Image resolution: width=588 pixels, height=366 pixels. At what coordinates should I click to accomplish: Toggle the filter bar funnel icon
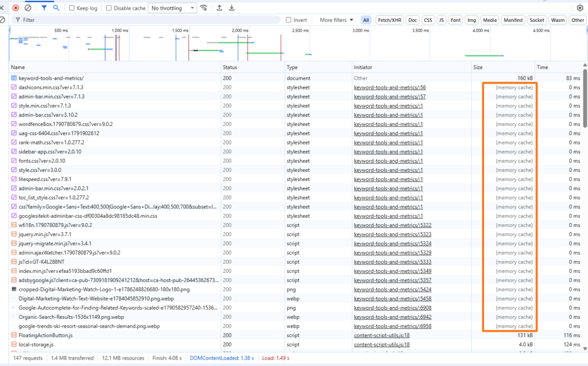tap(44, 8)
